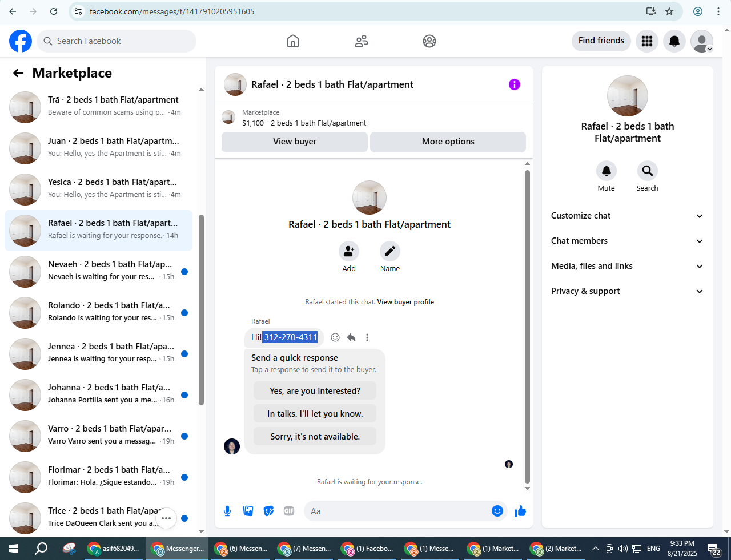Open the account profile avatar menu

point(702,41)
